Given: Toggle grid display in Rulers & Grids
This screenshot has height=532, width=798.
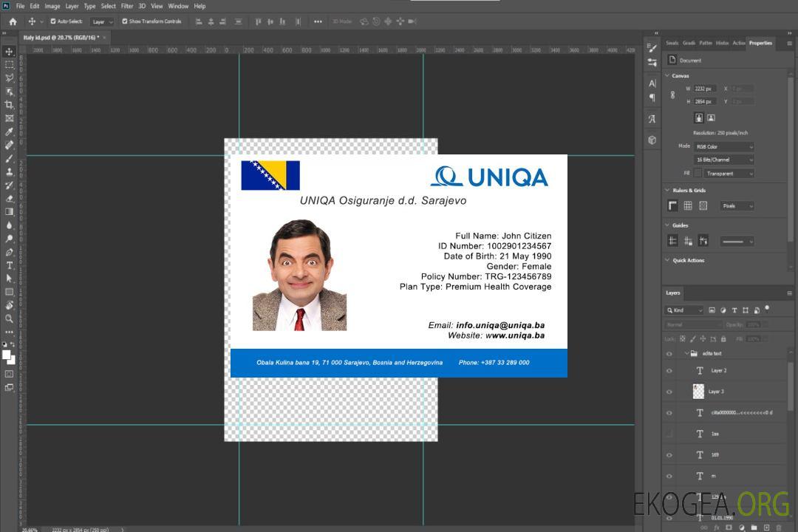Looking at the screenshot, I should coord(687,205).
